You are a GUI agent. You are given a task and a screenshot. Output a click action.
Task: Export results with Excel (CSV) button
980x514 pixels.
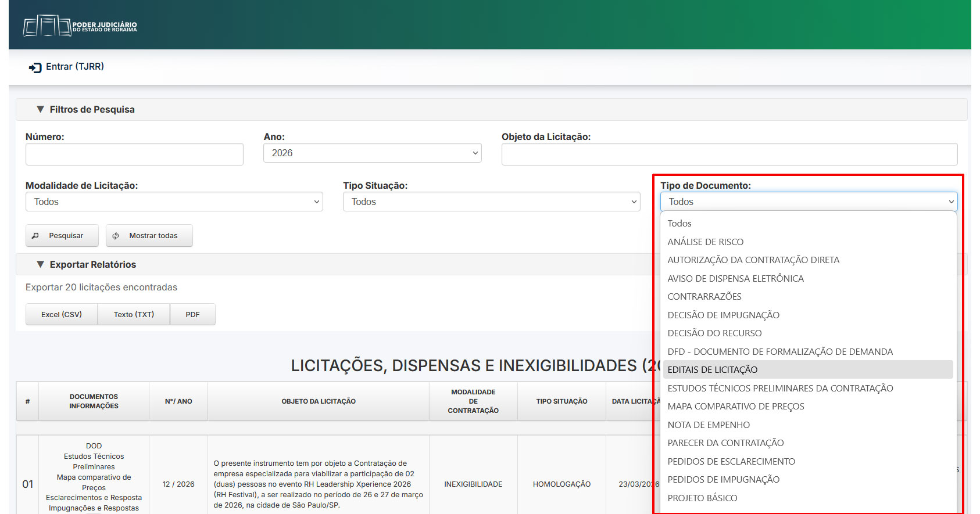62,314
